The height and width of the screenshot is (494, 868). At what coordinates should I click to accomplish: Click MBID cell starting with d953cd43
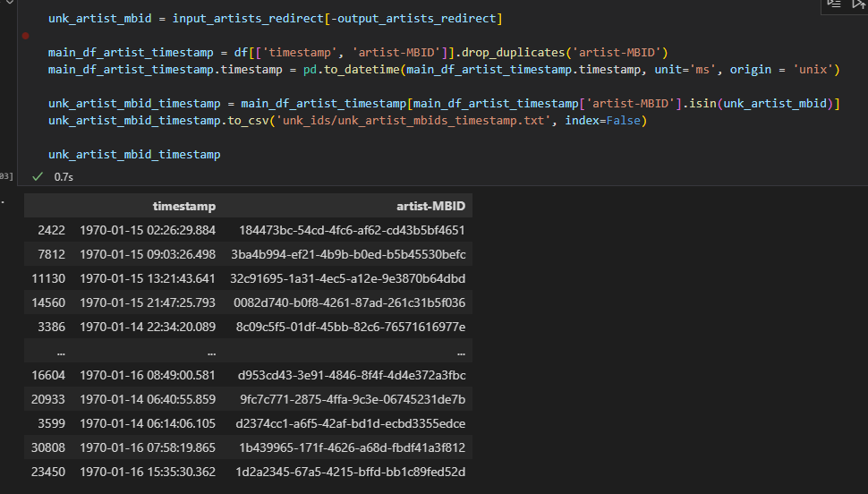pyautogui.click(x=351, y=375)
